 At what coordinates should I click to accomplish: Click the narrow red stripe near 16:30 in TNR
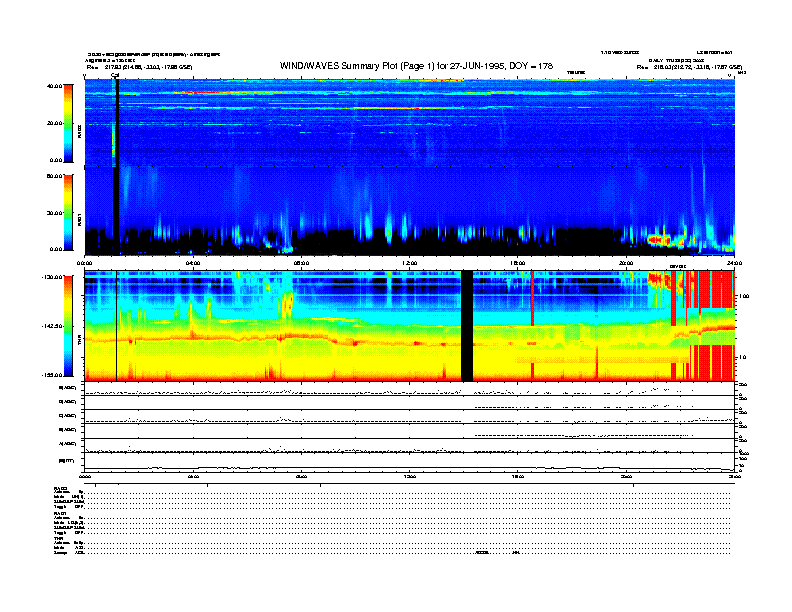(x=532, y=298)
